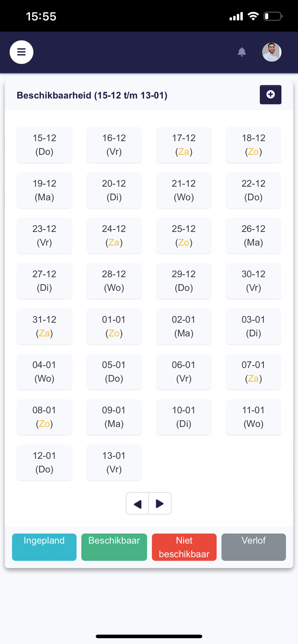Pick the 28-12 (Wo) date tile
The image size is (298, 644).
pyautogui.click(x=114, y=281)
